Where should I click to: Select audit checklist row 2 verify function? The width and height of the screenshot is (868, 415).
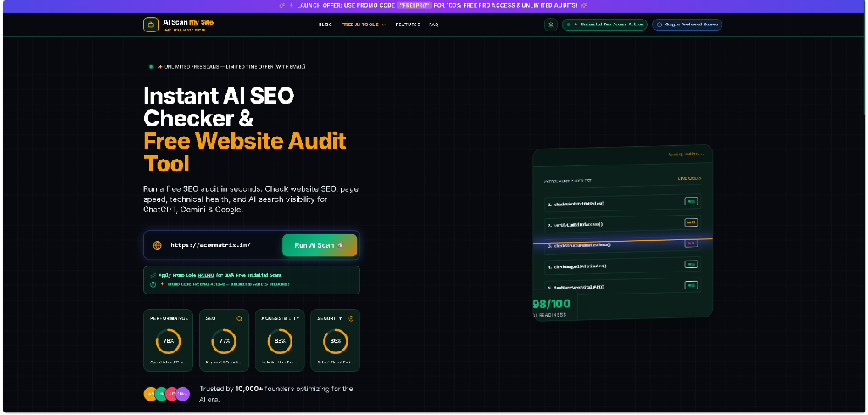pyautogui.click(x=576, y=224)
